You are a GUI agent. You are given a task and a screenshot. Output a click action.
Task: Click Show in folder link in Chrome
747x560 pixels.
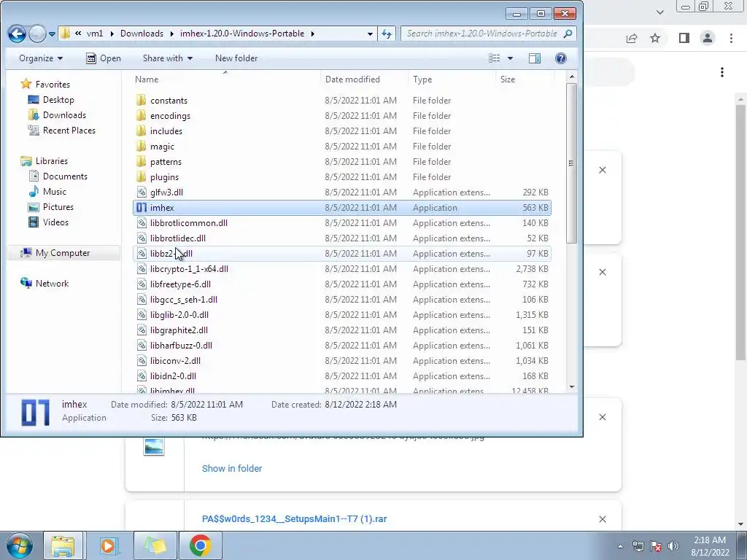pos(232,469)
